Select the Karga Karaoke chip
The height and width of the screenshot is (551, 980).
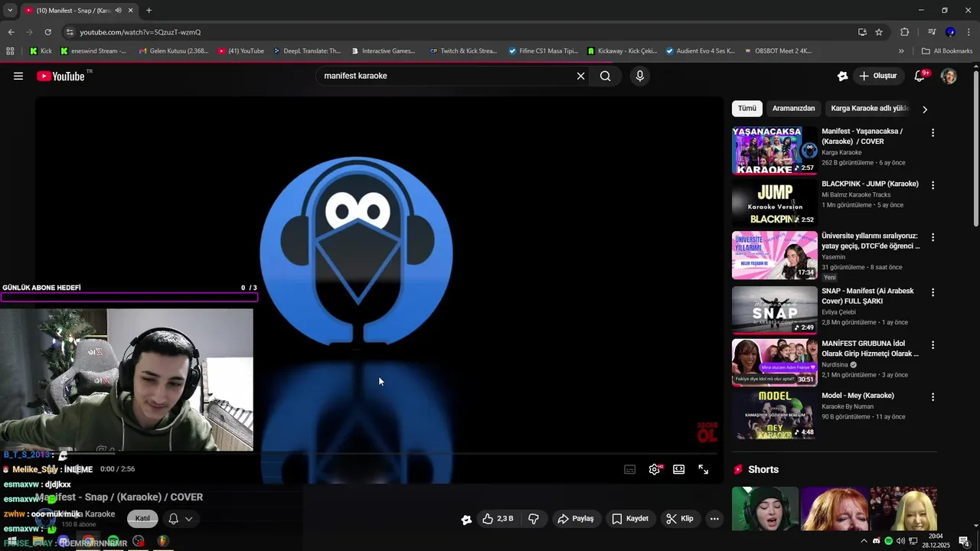[870, 109]
